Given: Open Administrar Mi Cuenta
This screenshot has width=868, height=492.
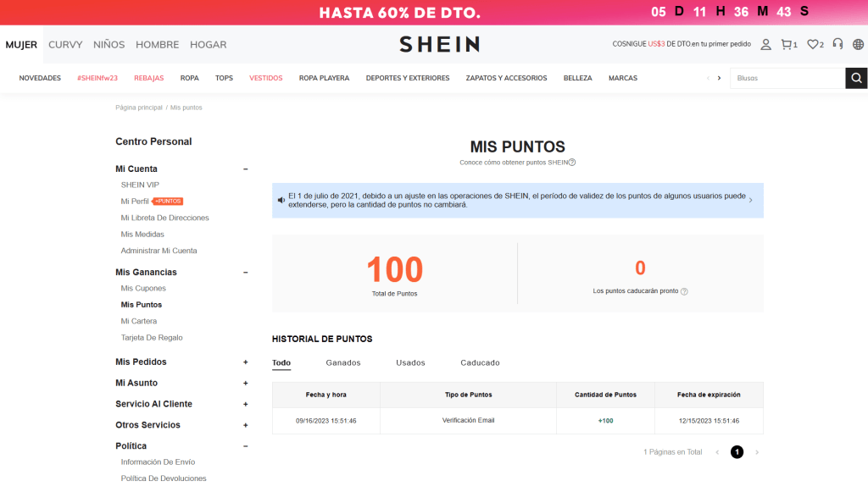Looking at the screenshot, I should pos(159,251).
